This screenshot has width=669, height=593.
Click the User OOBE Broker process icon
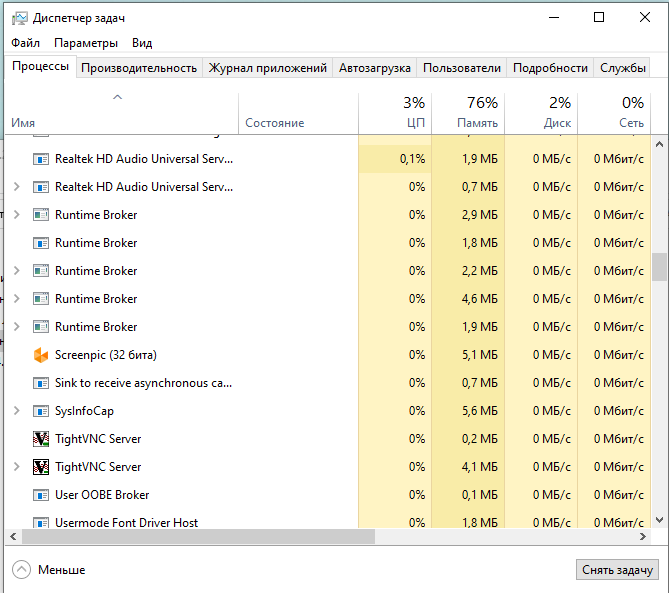point(41,495)
